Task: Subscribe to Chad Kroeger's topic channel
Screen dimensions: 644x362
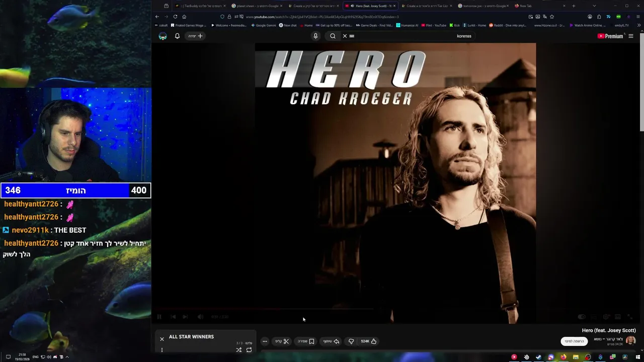Action: (574, 341)
